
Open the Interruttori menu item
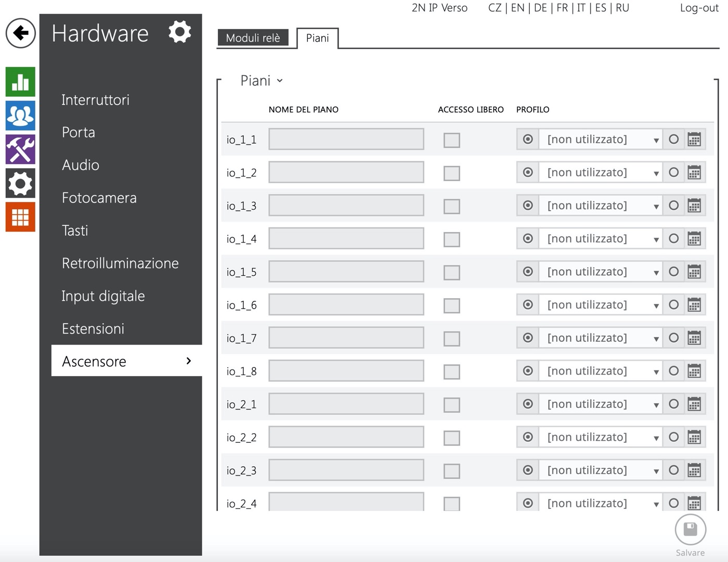(x=95, y=100)
